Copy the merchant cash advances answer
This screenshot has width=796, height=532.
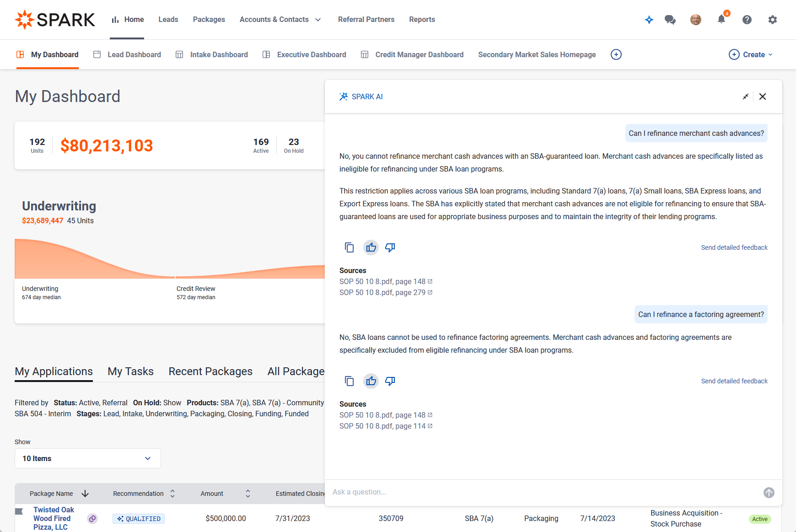[349, 247]
